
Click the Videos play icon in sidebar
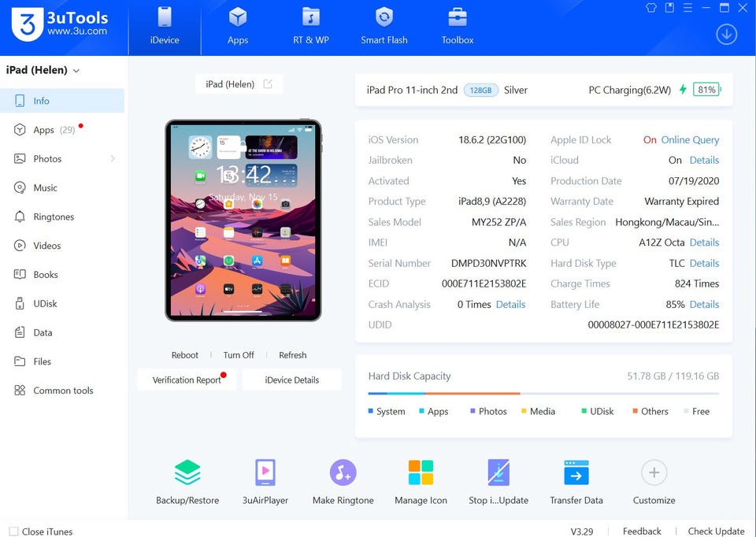coord(20,246)
